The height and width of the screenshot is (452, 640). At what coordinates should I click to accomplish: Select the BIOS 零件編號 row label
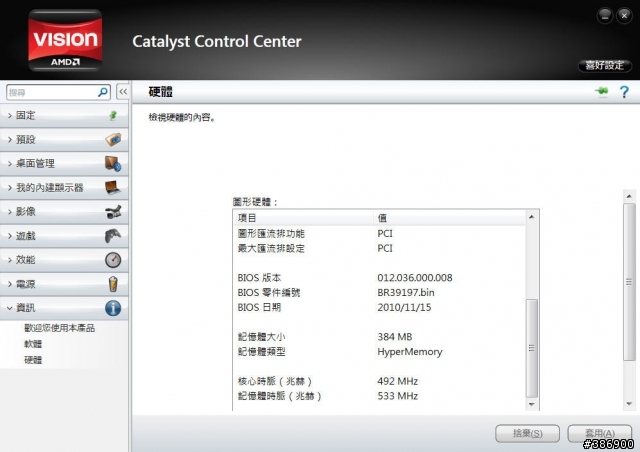[269, 292]
